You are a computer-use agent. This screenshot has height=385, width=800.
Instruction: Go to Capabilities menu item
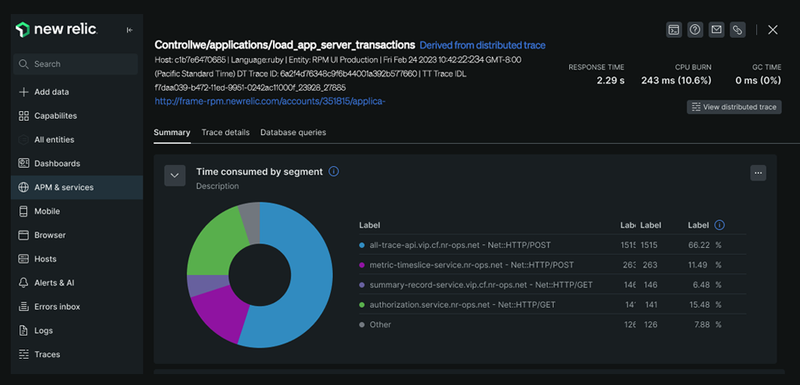56,116
